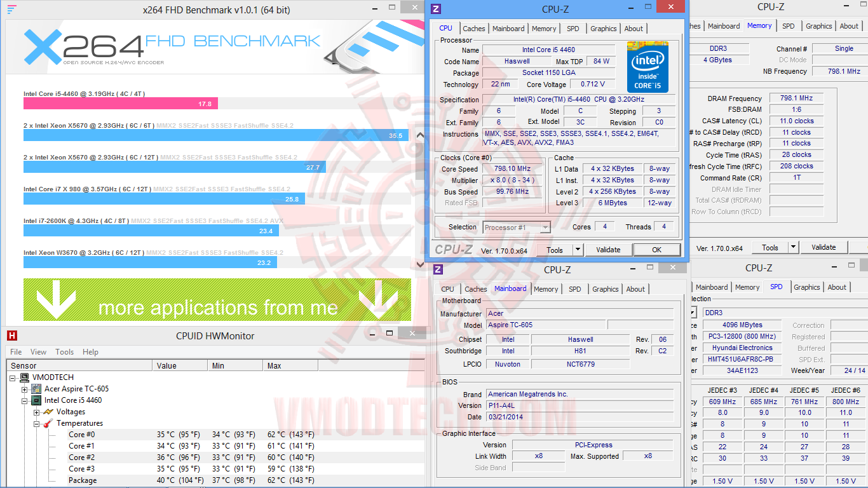Select the Temperatures tree label
868x488 pixels.
pyautogui.click(x=79, y=423)
